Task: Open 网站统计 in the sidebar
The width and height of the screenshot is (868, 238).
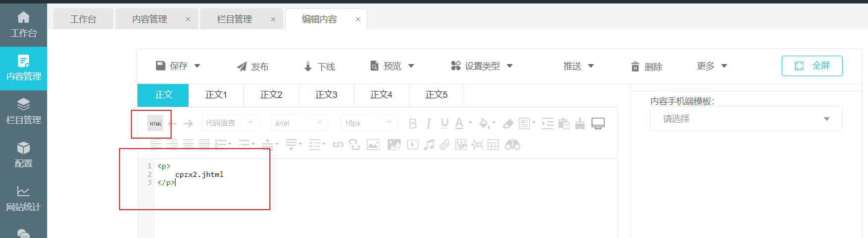Action: [23, 198]
